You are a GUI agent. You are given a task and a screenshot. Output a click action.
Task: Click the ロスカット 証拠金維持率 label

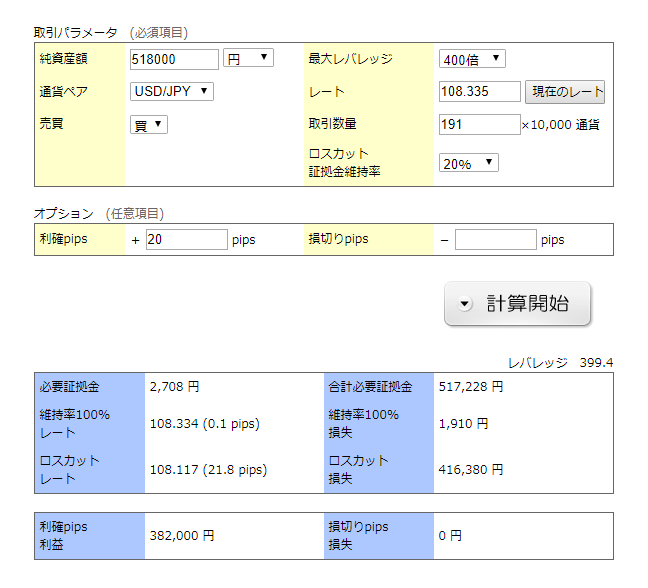click(344, 162)
